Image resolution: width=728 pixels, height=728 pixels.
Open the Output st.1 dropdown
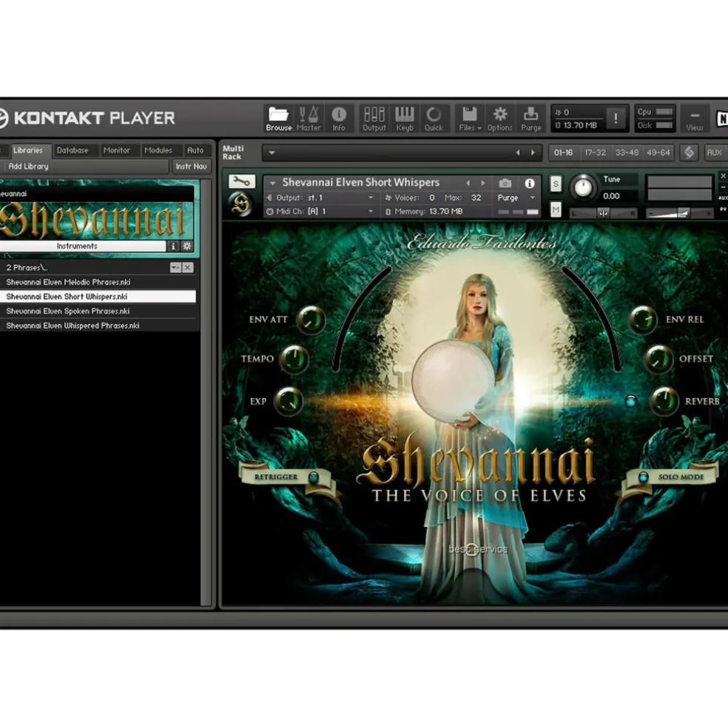(x=320, y=198)
